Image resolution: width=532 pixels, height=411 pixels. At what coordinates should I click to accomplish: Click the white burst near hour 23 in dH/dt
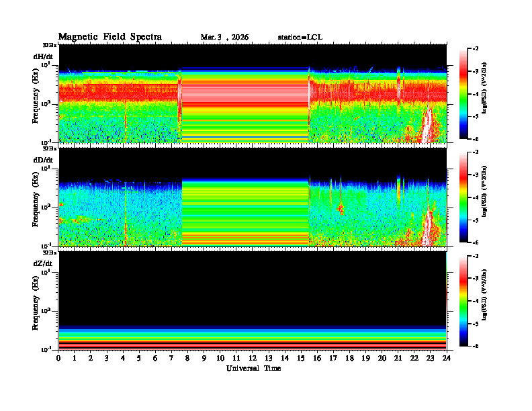pos(427,126)
